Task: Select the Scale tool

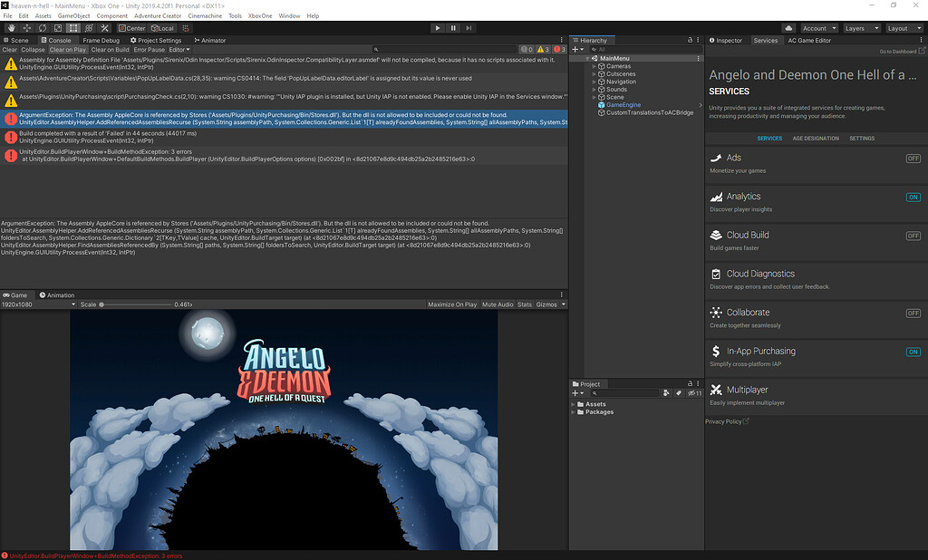Action: click(56, 28)
